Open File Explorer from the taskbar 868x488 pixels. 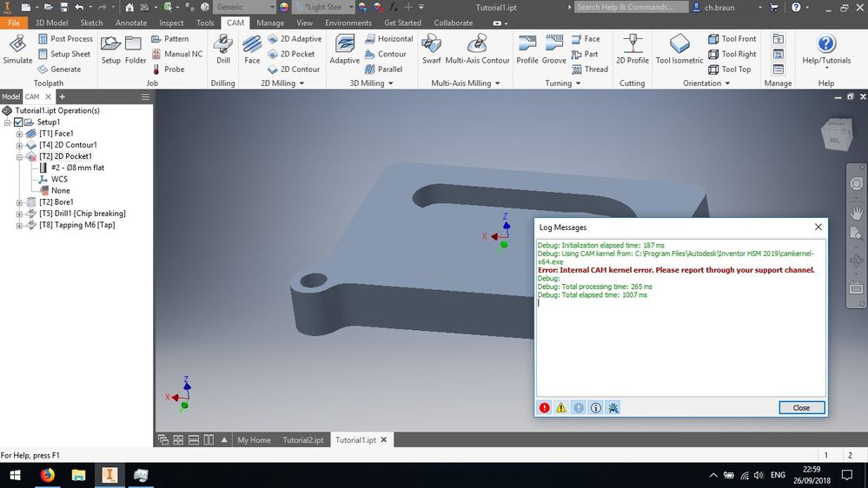(78, 475)
